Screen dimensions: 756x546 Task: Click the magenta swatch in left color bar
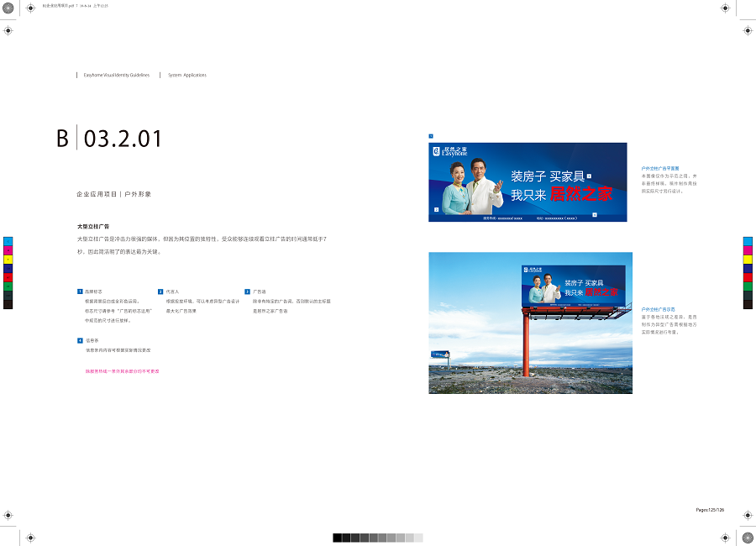coord(8,250)
